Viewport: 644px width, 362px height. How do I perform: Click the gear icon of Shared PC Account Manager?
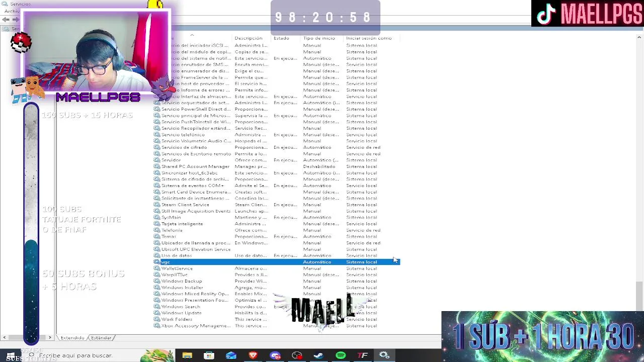point(157,166)
